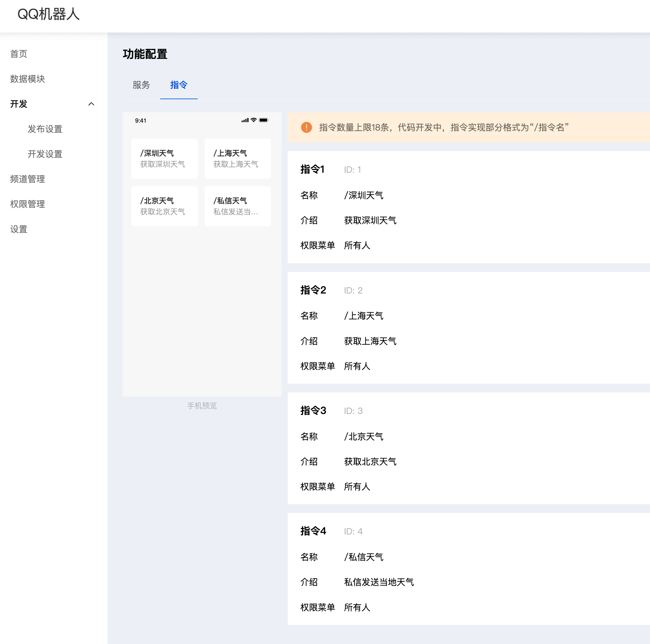Navigate to 频道管理
This screenshot has width=650, height=644.
click(28, 179)
